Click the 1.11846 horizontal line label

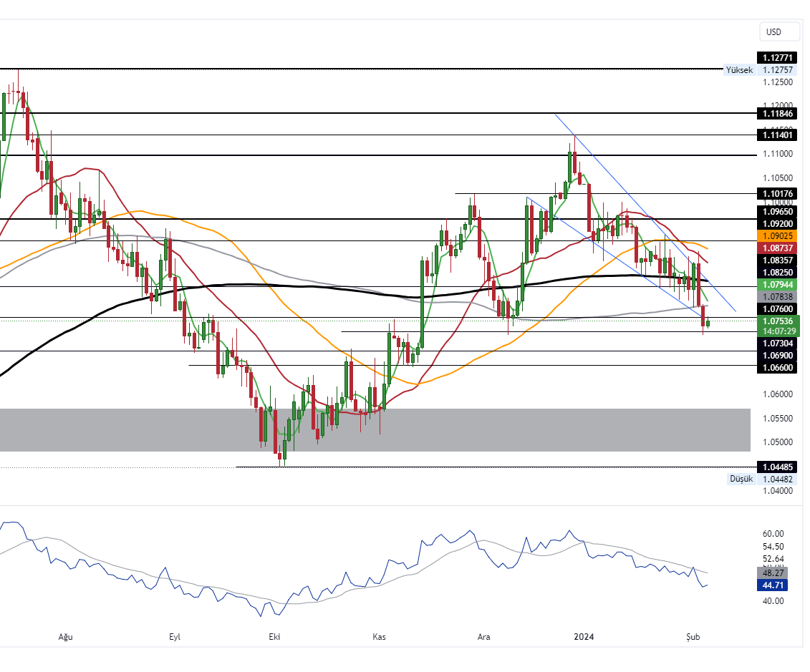[x=777, y=114]
